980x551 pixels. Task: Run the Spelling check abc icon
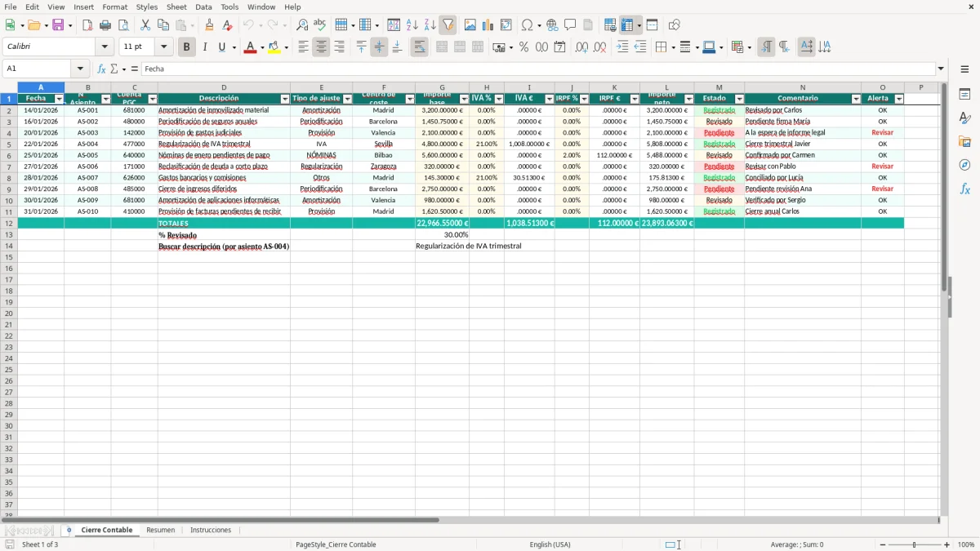[x=319, y=25]
